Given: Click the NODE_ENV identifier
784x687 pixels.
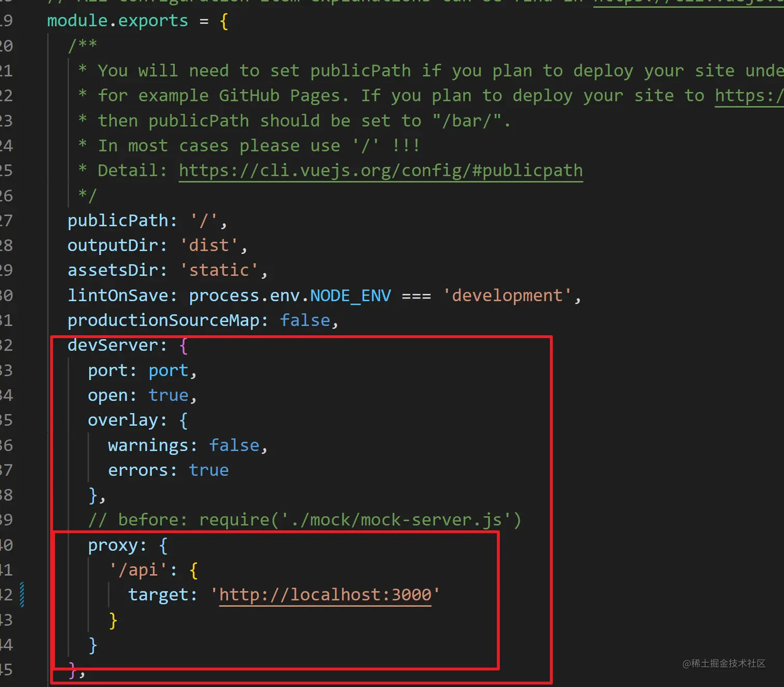Looking at the screenshot, I should (x=351, y=296).
